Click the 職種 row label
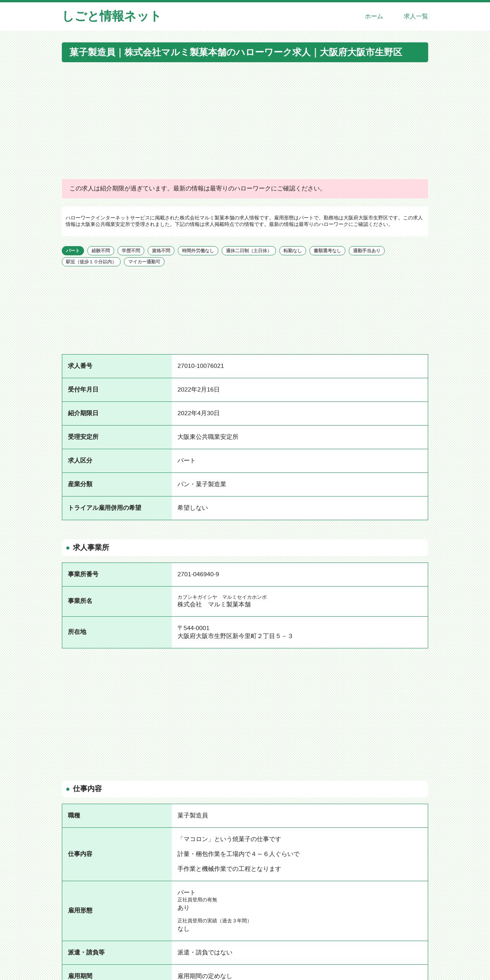The height and width of the screenshot is (980, 490). tap(74, 816)
